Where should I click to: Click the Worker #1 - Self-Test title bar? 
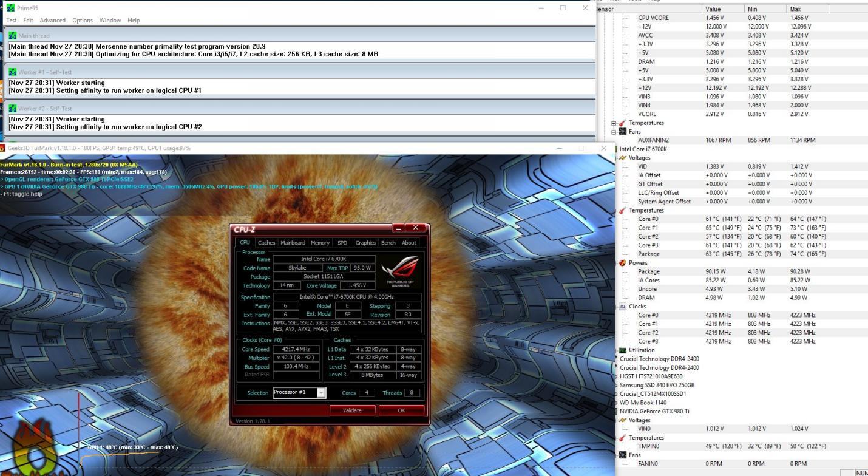pos(300,72)
